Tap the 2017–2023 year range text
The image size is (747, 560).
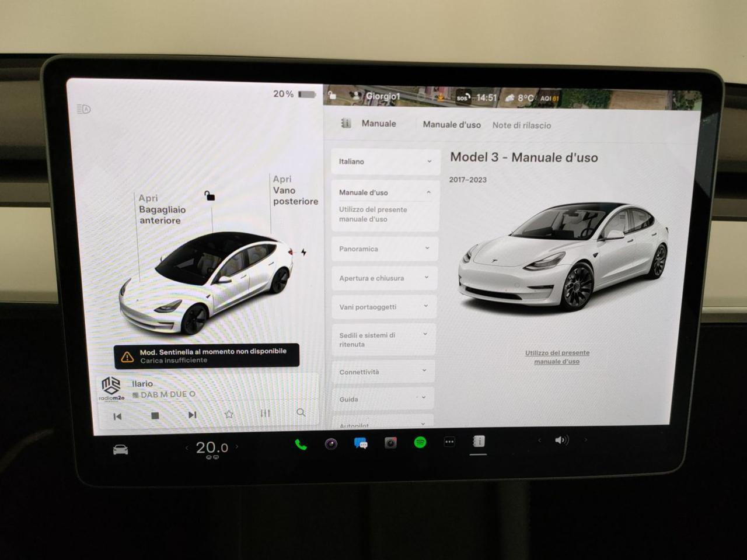(x=467, y=180)
